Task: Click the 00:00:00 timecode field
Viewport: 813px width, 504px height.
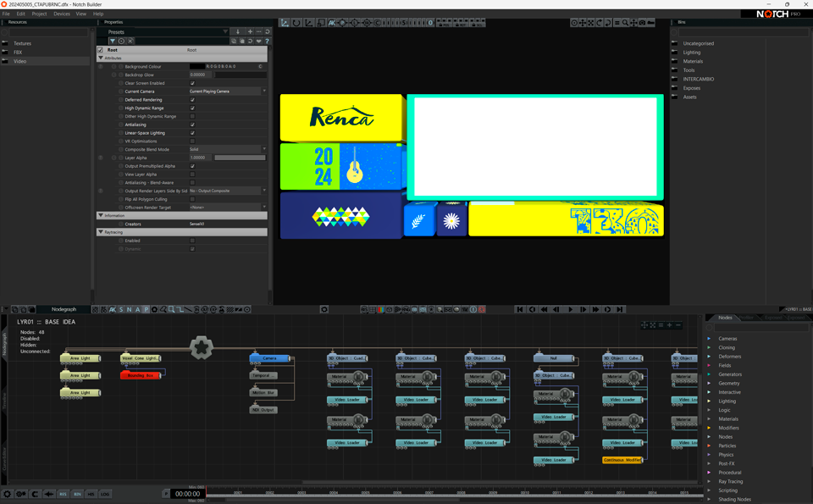Action: pos(187,494)
